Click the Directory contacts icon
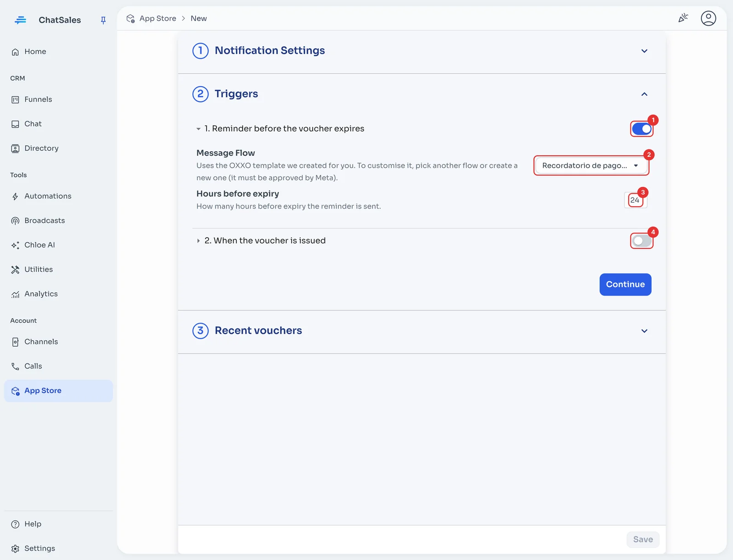733x560 pixels. click(15, 148)
